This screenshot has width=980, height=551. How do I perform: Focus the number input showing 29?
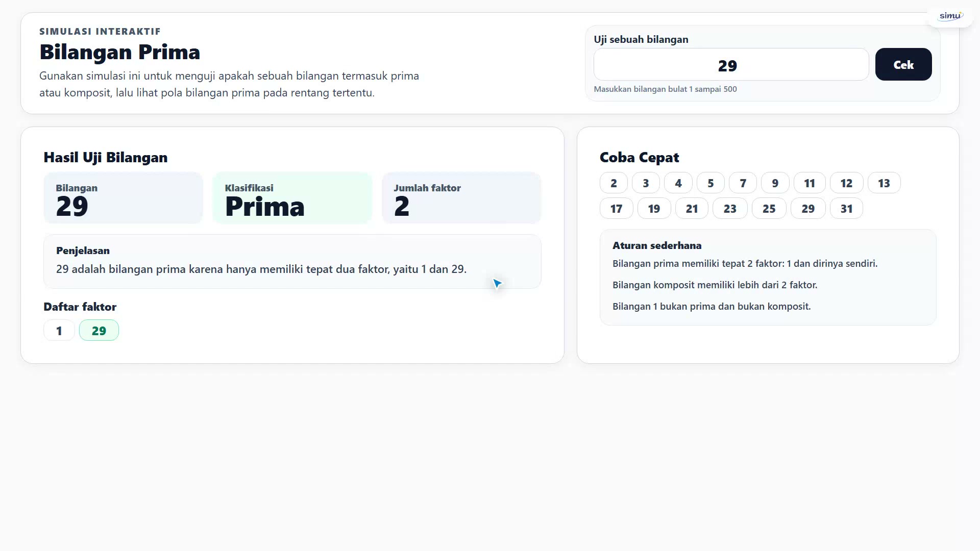[731, 64]
